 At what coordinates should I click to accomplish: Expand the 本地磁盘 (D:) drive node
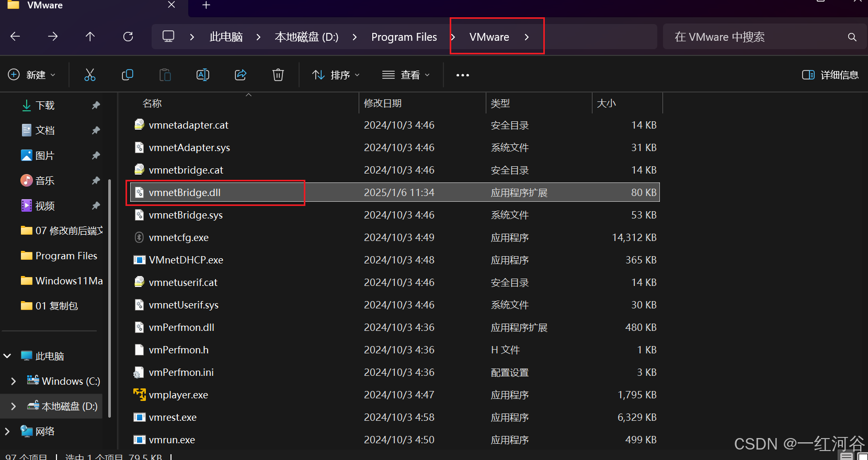14,406
